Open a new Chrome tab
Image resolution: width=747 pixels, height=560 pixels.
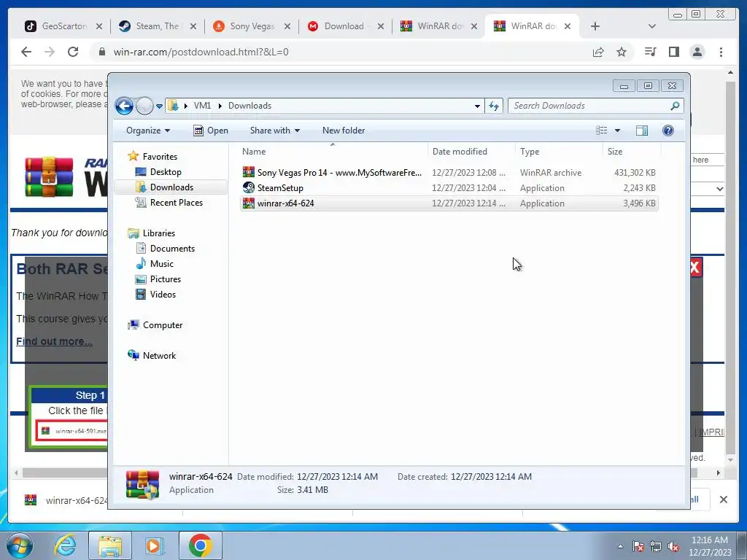coord(595,26)
